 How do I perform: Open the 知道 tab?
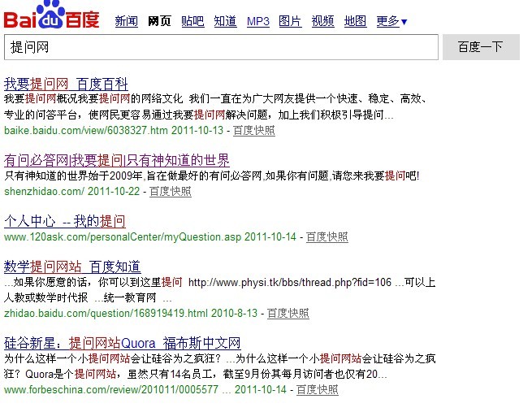(225, 21)
